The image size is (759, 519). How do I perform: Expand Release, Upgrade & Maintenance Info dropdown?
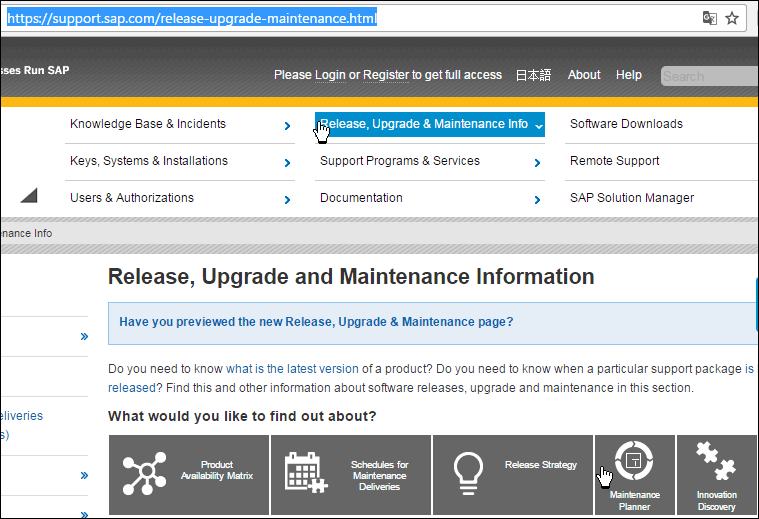pyautogui.click(x=539, y=126)
